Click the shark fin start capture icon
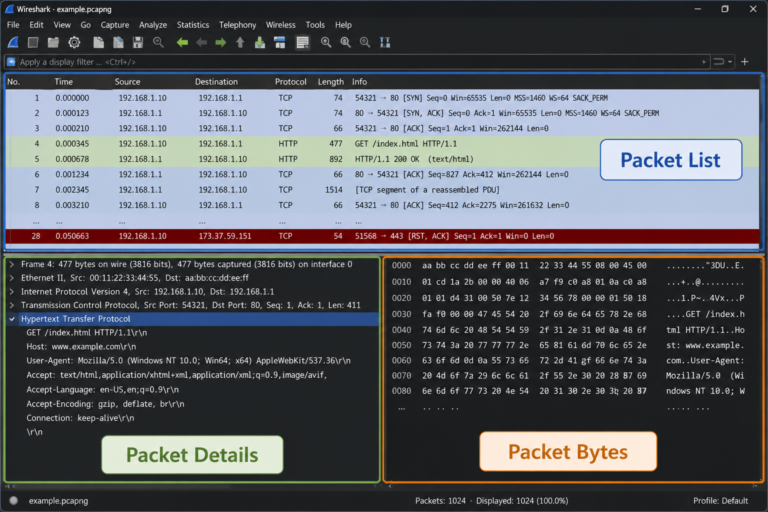The width and height of the screenshot is (768, 512). point(13,43)
